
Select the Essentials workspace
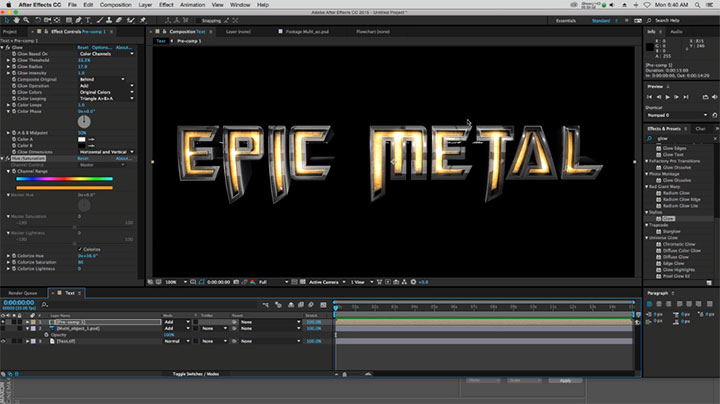pyautogui.click(x=566, y=21)
